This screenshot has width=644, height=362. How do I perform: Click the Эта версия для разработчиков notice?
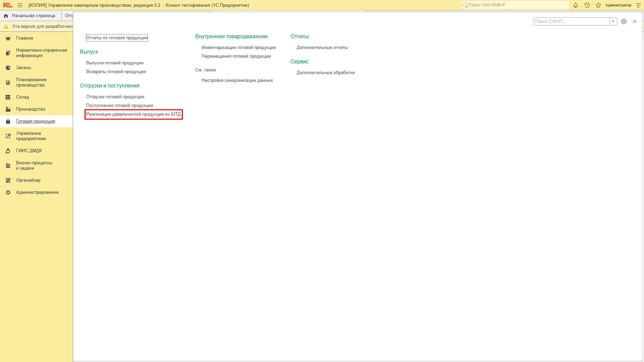pos(42,26)
